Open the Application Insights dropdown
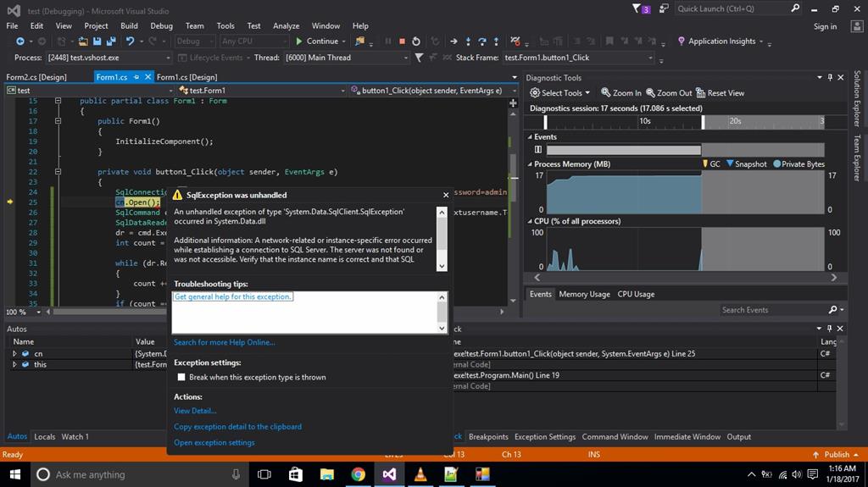The height and width of the screenshot is (487, 868). click(x=761, y=42)
